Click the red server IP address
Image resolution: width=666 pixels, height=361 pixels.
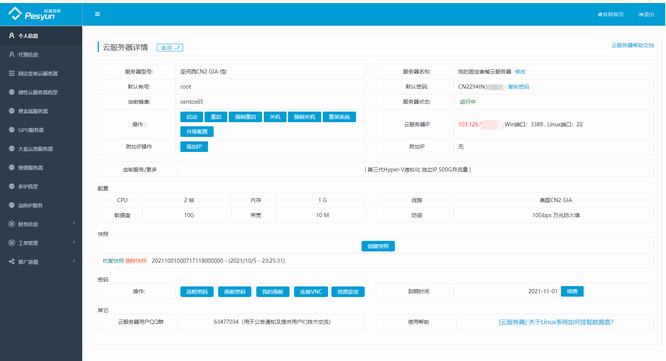click(469, 124)
